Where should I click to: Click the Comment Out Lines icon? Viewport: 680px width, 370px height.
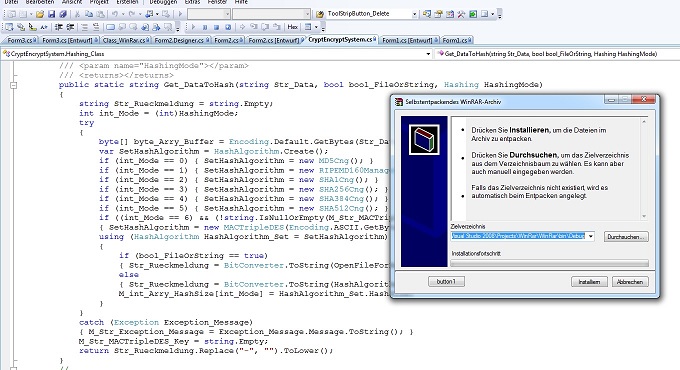click(85, 27)
